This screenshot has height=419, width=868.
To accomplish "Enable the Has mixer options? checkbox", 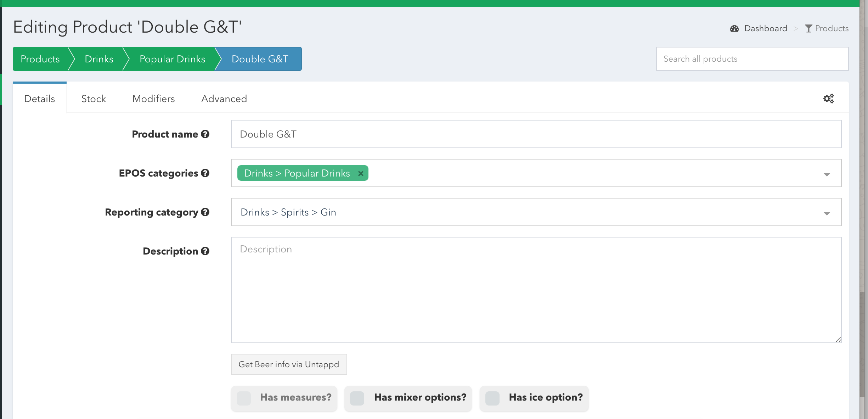I will (357, 398).
